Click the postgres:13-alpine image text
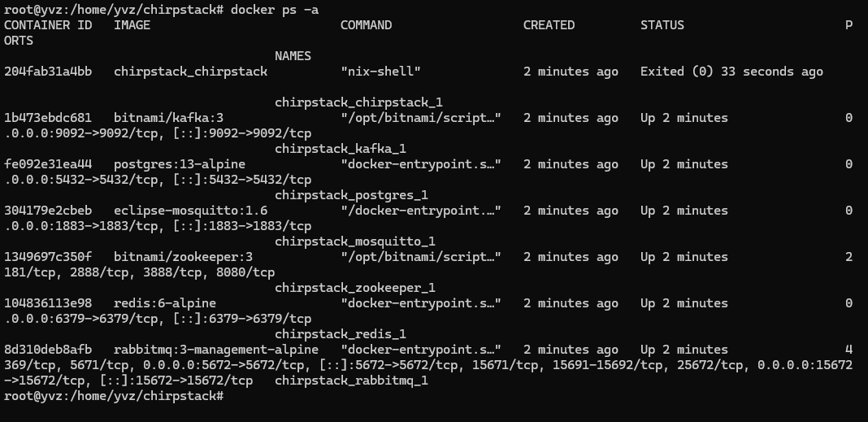The height and width of the screenshot is (422, 868). pos(180,164)
